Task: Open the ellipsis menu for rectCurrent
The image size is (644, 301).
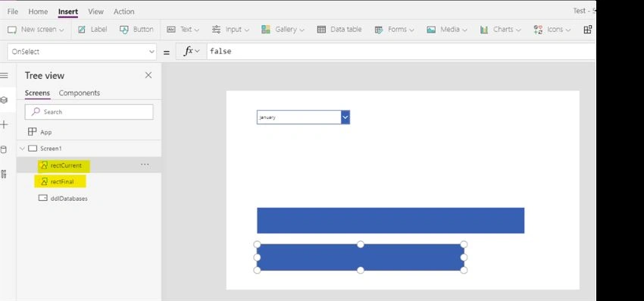Action: (x=145, y=165)
